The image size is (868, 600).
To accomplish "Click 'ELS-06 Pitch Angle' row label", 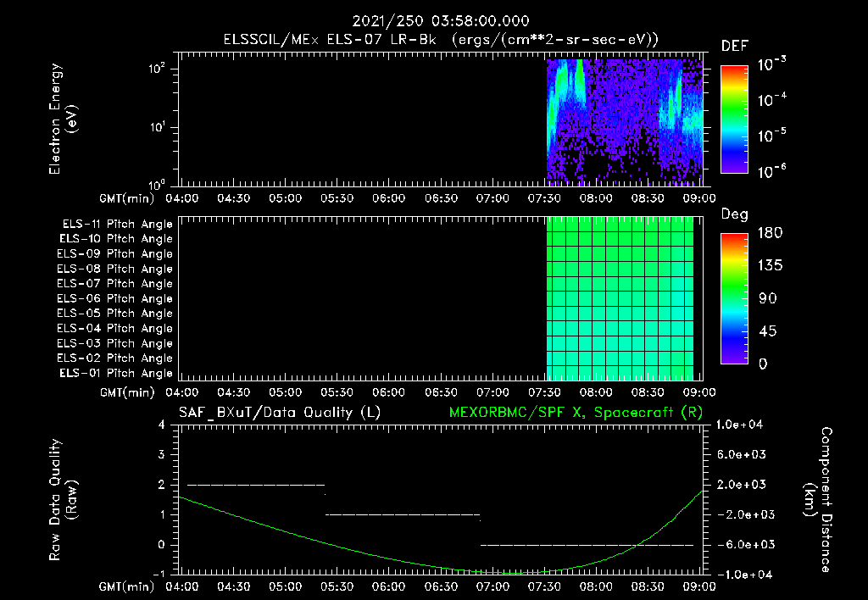I will pos(115,299).
